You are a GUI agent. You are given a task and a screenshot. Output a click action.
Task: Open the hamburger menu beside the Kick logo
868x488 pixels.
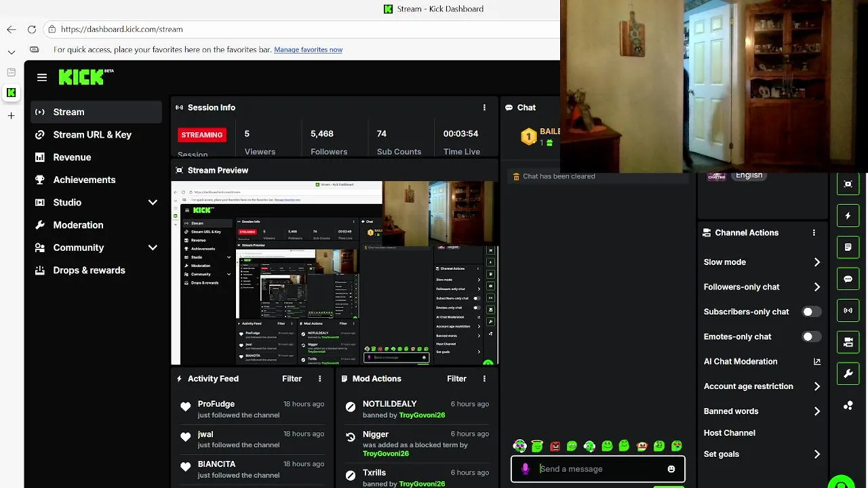(42, 77)
